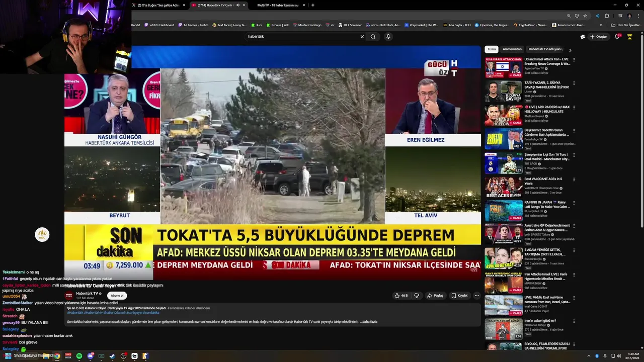Open Steam from the taskbar
The image size is (644, 362).
click(112, 356)
